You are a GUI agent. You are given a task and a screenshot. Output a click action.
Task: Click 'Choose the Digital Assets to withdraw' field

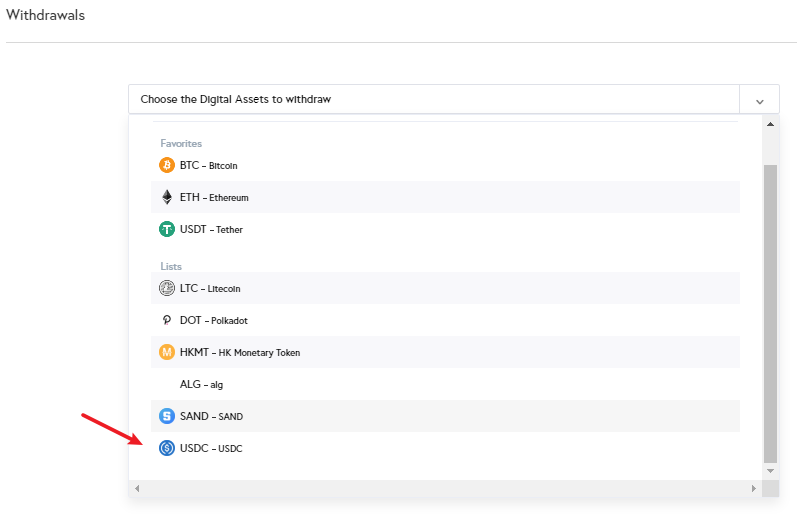[x=434, y=99]
